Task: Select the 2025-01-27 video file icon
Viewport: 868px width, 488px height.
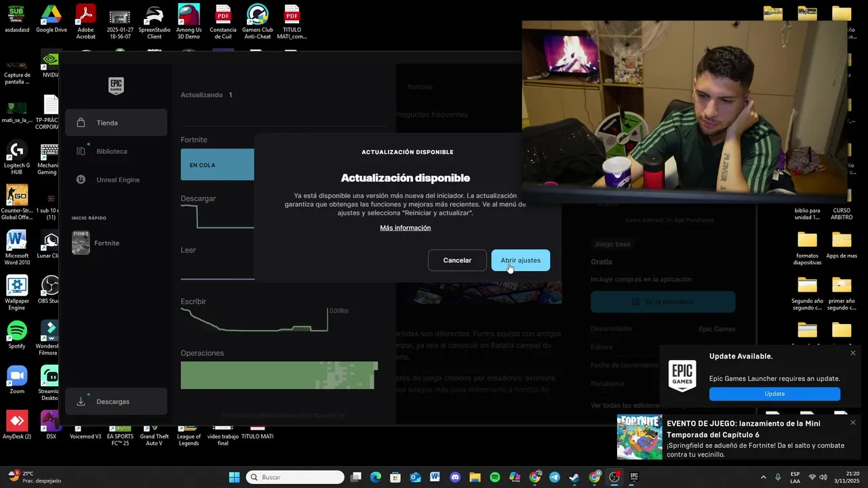Action: [x=120, y=22]
